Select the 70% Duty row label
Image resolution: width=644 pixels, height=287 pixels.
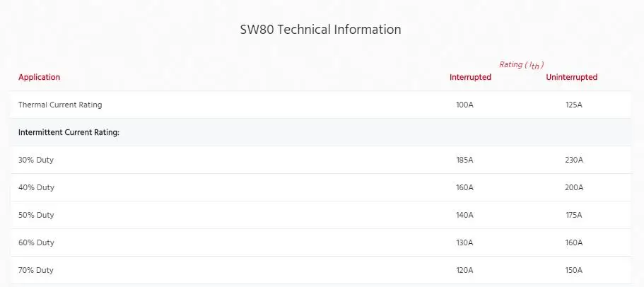[x=36, y=270]
